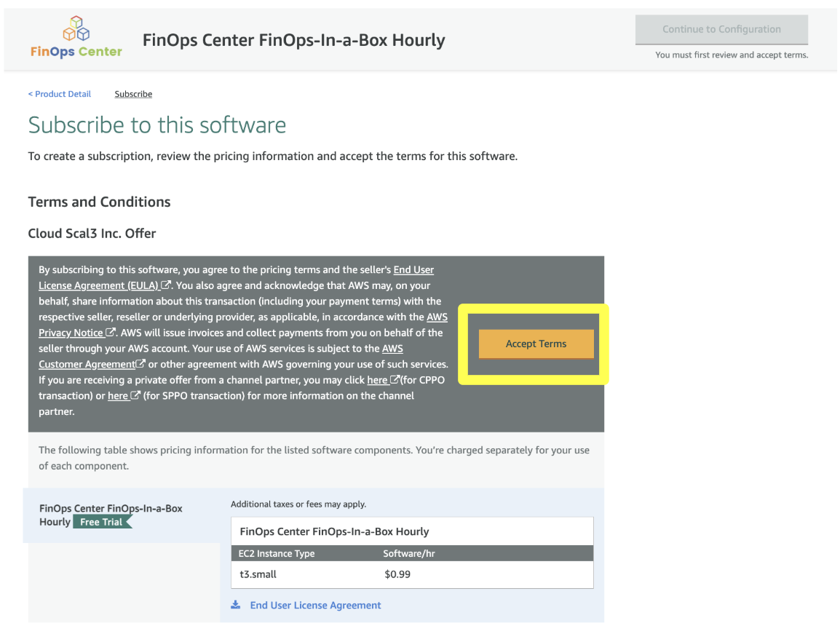Click external link icon next to SPPO here
The width and height of the screenshot is (840, 642).
pos(135,396)
